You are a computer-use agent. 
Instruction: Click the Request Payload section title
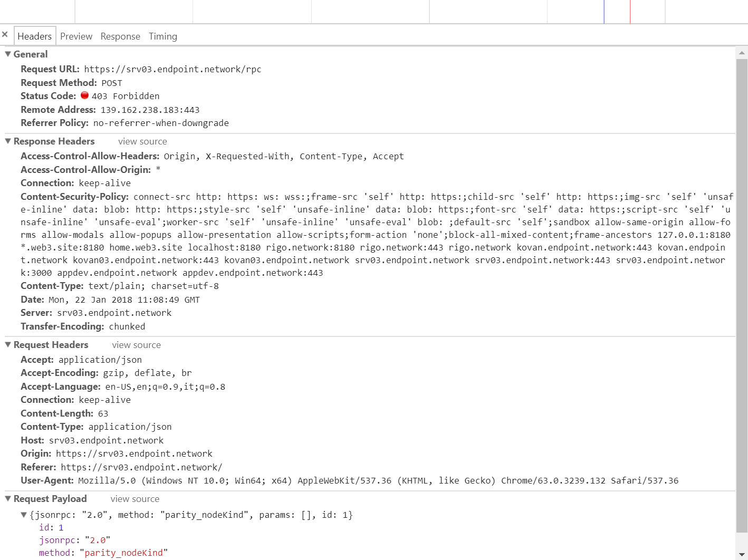pos(50,498)
